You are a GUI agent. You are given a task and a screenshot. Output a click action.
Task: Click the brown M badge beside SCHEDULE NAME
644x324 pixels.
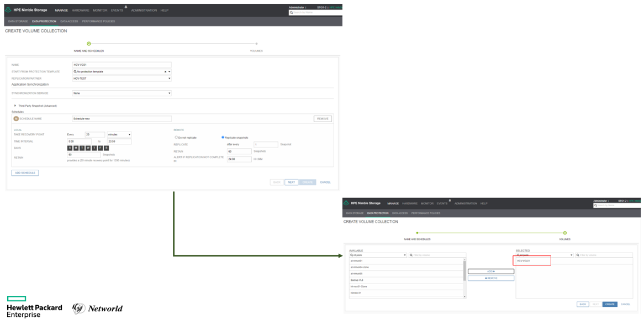point(16,118)
